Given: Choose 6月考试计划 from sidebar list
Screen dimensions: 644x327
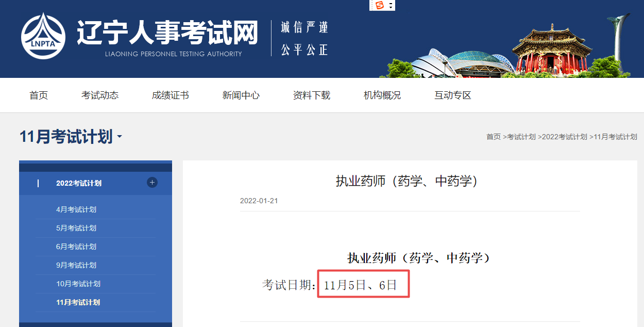Looking at the screenshot, I should pyautogui.click(x=76, y=247).
